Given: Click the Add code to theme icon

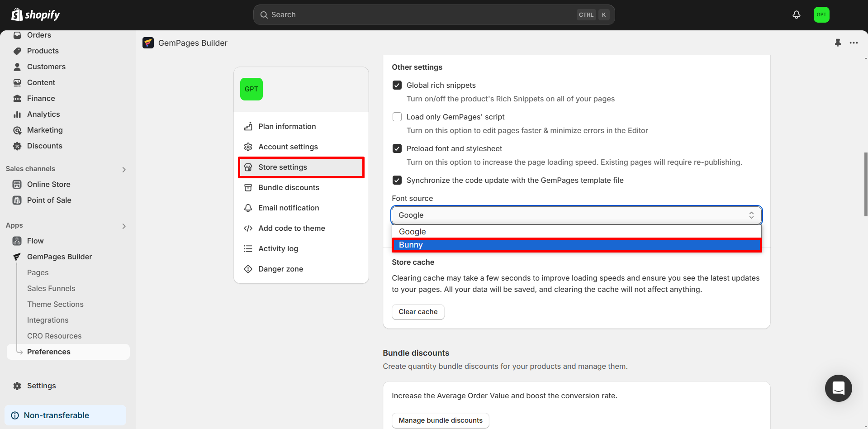Looking at the screenshot, I should [248, 229].
